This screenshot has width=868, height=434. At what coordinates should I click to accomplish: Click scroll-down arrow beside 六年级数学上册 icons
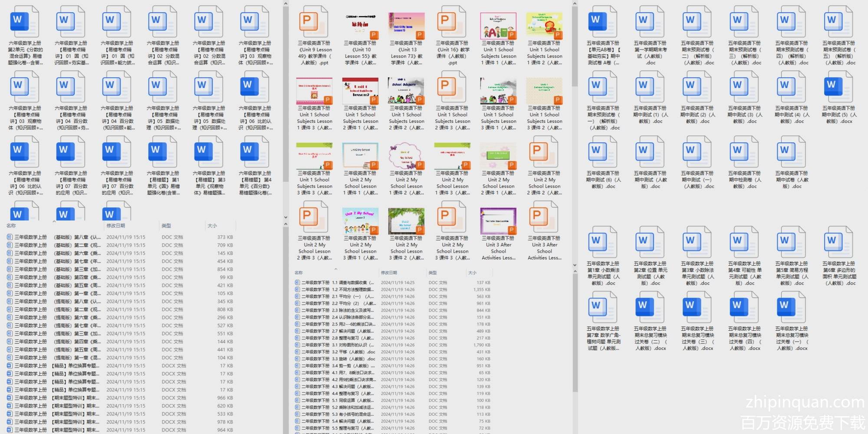coord(286,217)
